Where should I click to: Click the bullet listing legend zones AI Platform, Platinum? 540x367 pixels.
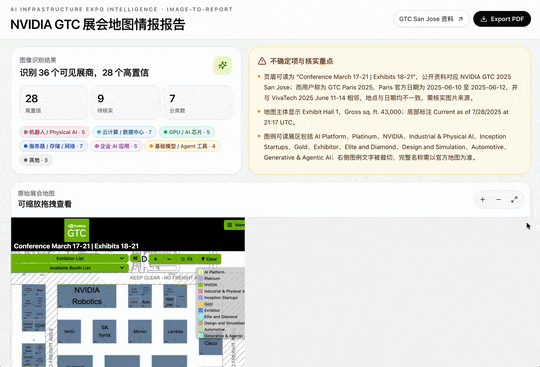tap(386, 147)
